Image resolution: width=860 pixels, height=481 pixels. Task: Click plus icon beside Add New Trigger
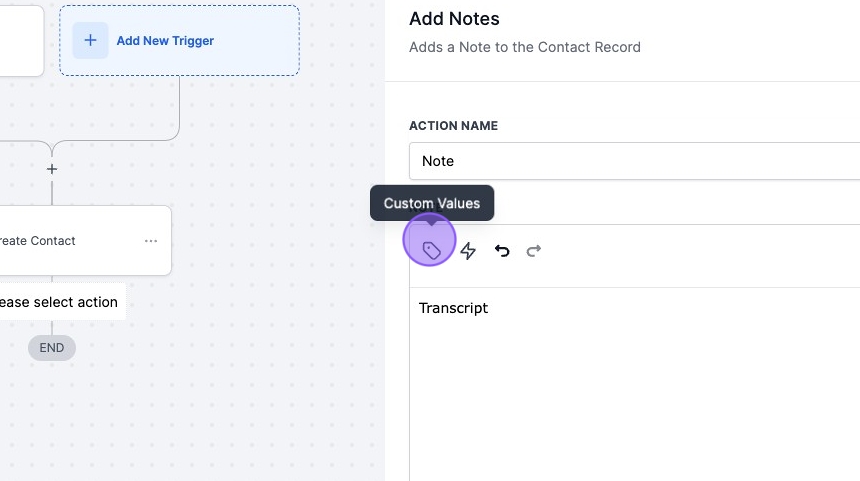tap(90, 41)
